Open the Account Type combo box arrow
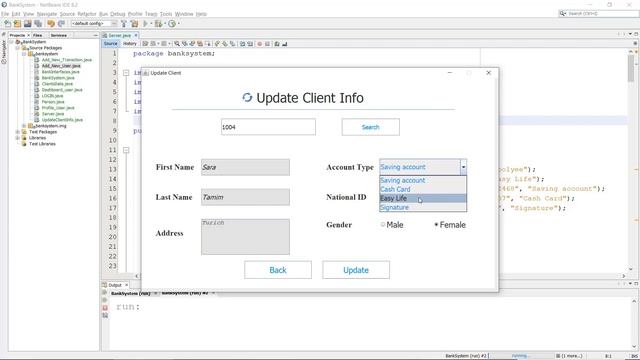Screen dimensions: 640x360 pos(463,167)
